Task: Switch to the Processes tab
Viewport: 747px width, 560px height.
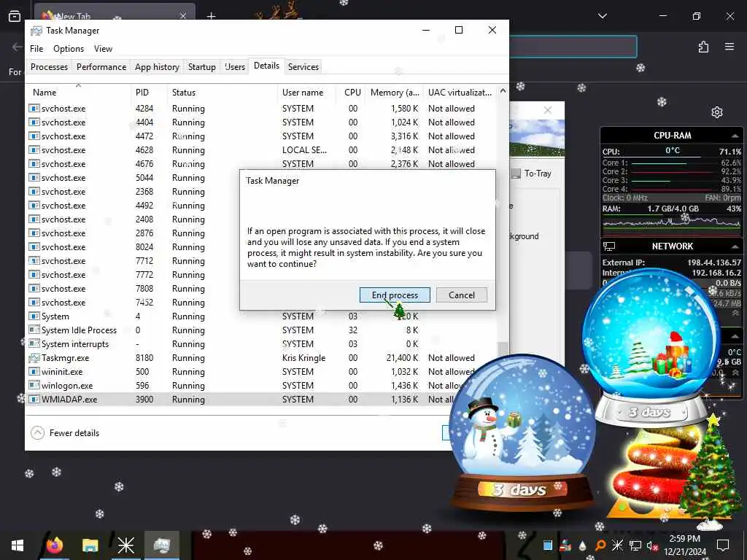Action: (x=49, y=66)
